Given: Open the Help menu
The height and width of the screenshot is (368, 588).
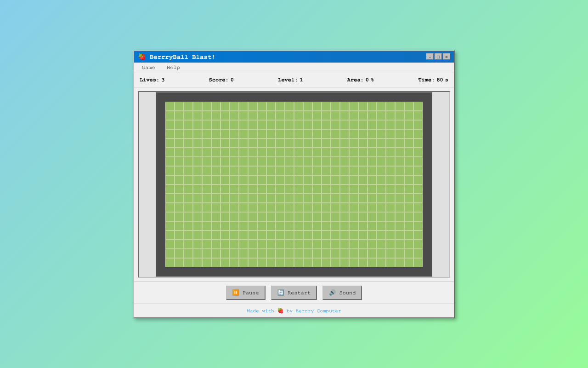Looking at the screenshot, I should click(x=173, y=68).
